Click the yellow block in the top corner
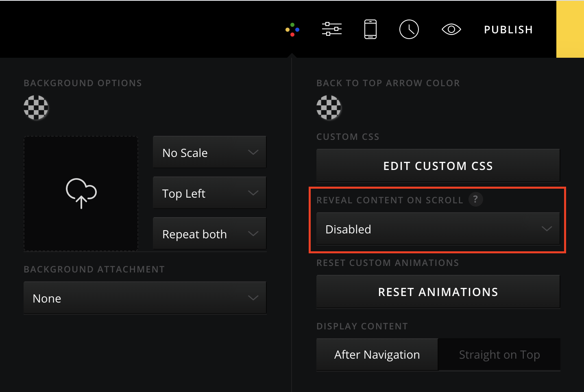Image resolution: width=584 pixels, height=392 pixels. [x=570, y=29]
